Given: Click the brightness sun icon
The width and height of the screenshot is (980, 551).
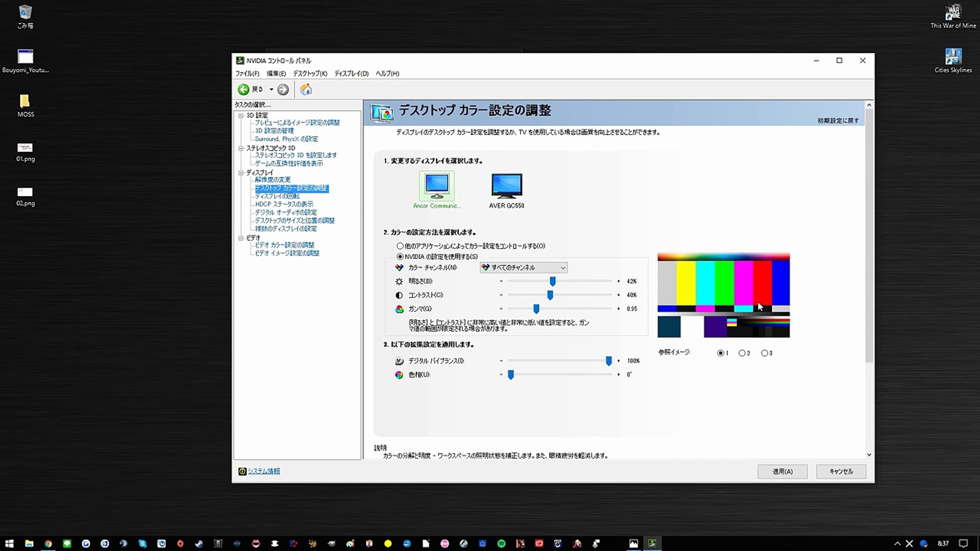Looking at the screenshot, I should pos(399,282).
